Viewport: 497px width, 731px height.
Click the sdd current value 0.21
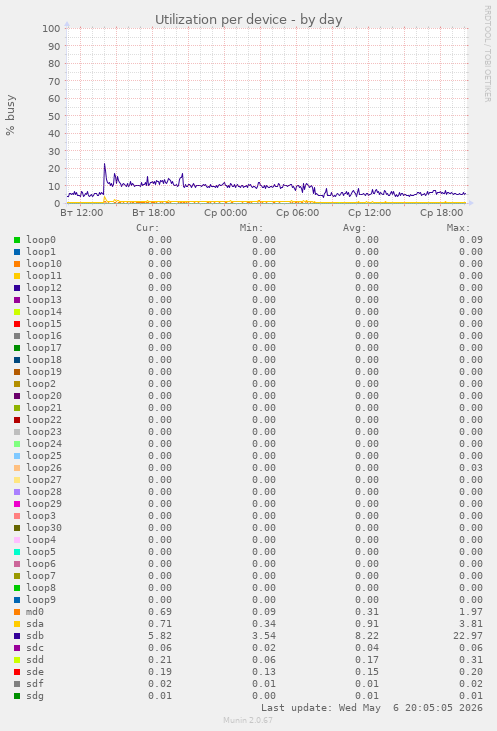[x=160, y=660]
